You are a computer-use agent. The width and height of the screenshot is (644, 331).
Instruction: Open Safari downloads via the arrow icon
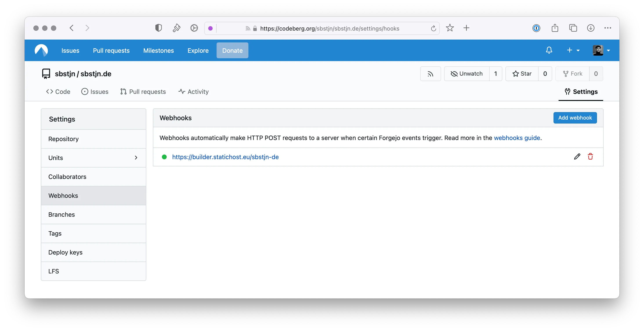tap(590, 28)
